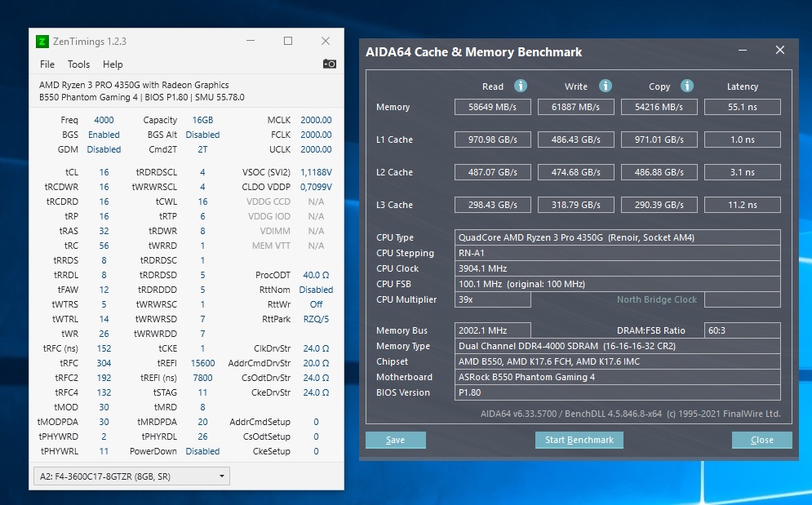The width and height of the screenshot is (812, 505).
Task: Close the ZenTimings window with X
Action: coord(326,41)
